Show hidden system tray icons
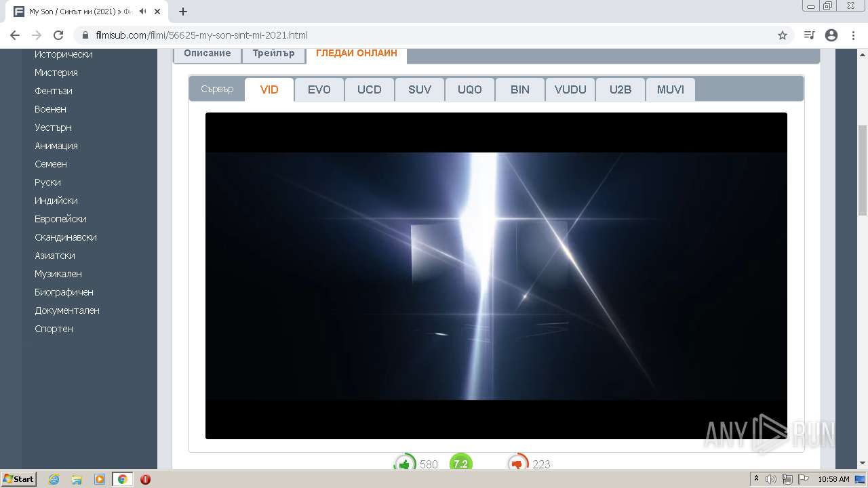 coord(757,479)
